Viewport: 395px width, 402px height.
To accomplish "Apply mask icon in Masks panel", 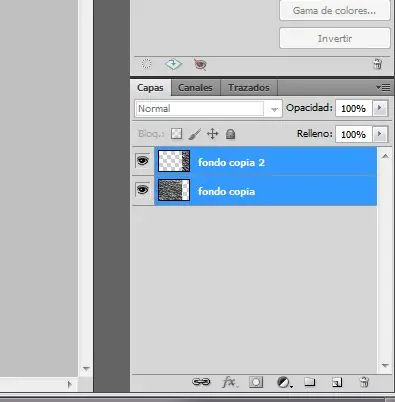I will (173, 64).
